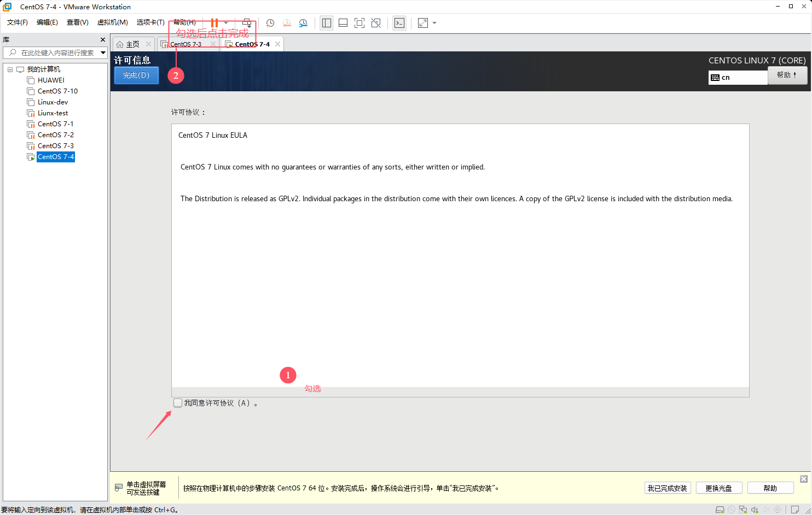Image resolution: width=812 pixels, height=515 pixels.
Task: Click the message log note icon
Action: [795, 510]
